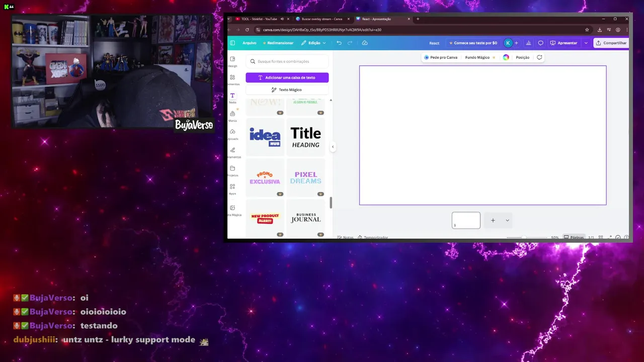The width and height of the screenshot is (644, 362).
Task: Select the React - Apresentação tab
Action: tap(382, 19)
